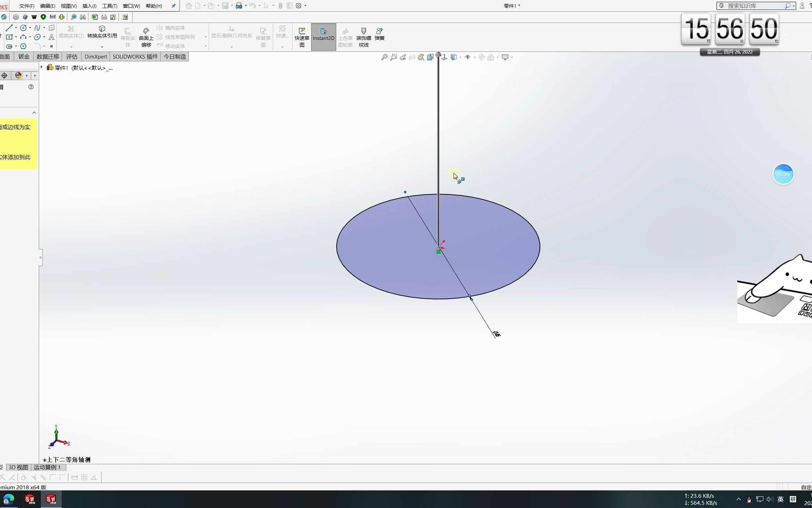This screenshot has height=508, width=812.
Task: Select the Arc sketch tool
Action: (x=23, y=37)
